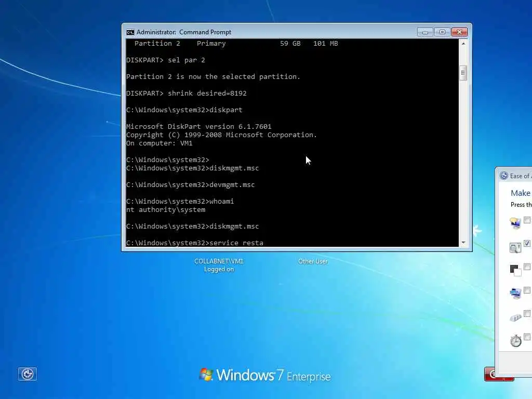The image size is (532, 399).
Task: Click the 'DISKPART> sel par 2' line
Action: 166,60
